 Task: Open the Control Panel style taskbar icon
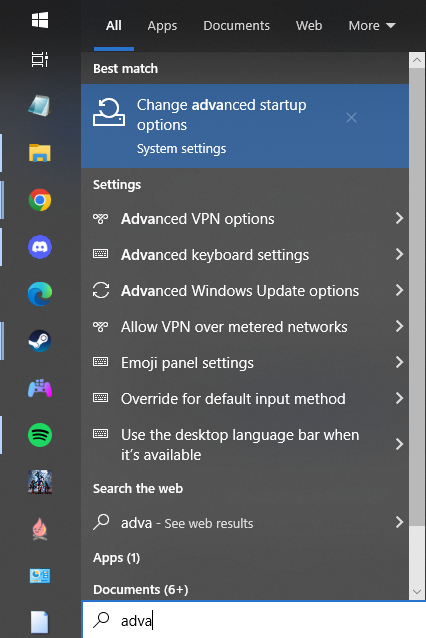40,576
